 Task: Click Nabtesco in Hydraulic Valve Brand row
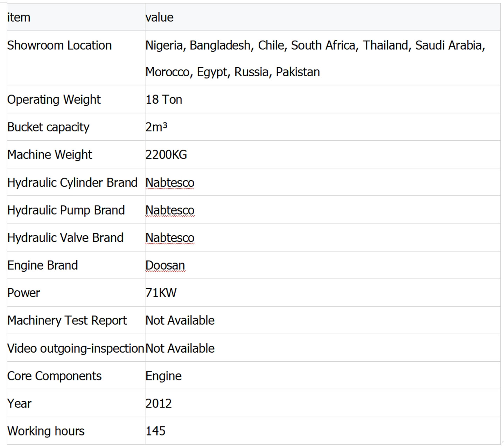(x=170, y=238)
